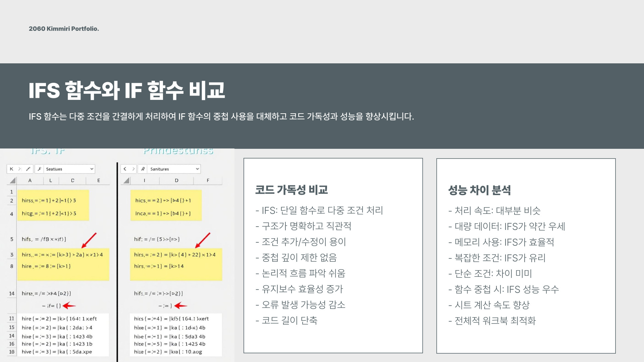The width and height of the screenshot is (644, 362).
Task: Click the function icon beside Seatiues box
Action: click(39, 169)
